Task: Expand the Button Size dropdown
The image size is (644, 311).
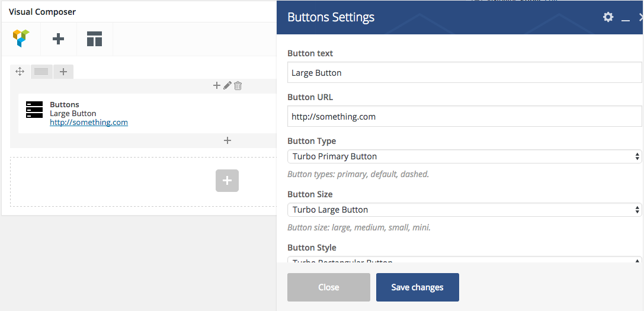Action: pyautogui.click(x=464, y=210)
